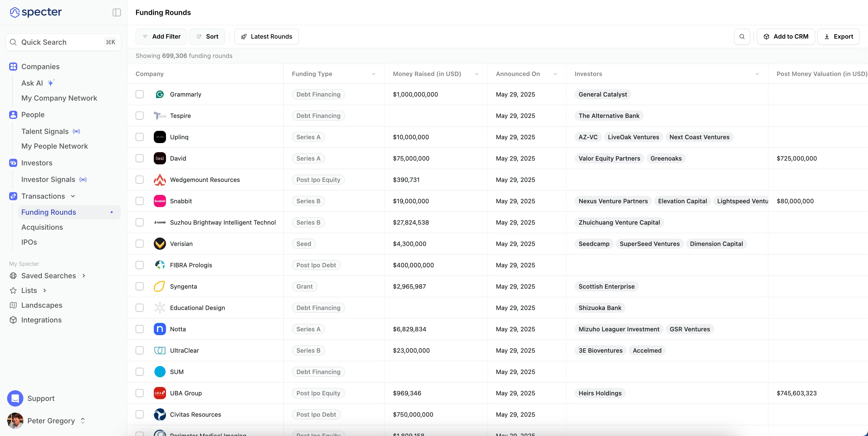
Task: Select the Grammarly row checkbox
Action: coord(140,95)
